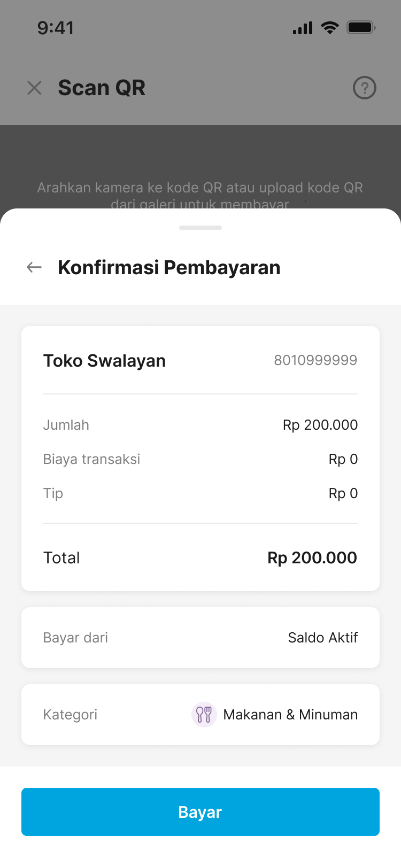
Task: Tap the cellular signal bars icon
Action: point(303,28)
